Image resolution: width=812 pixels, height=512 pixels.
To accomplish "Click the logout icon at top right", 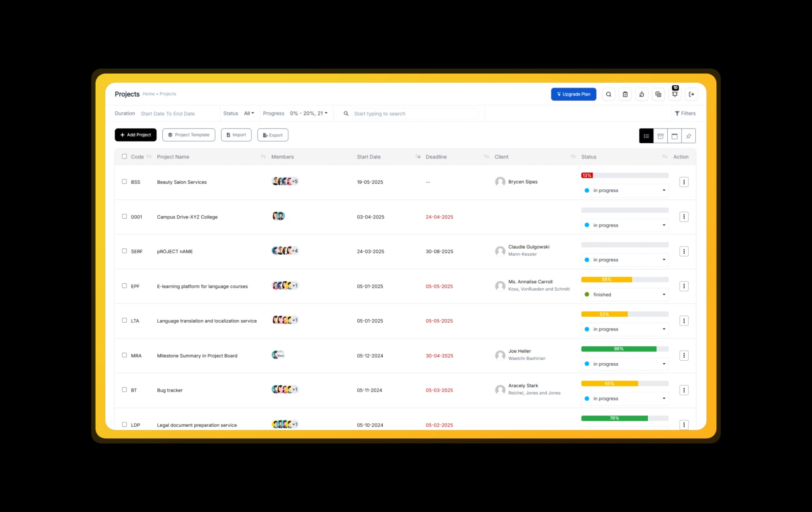I will click(x=691, y=94).
